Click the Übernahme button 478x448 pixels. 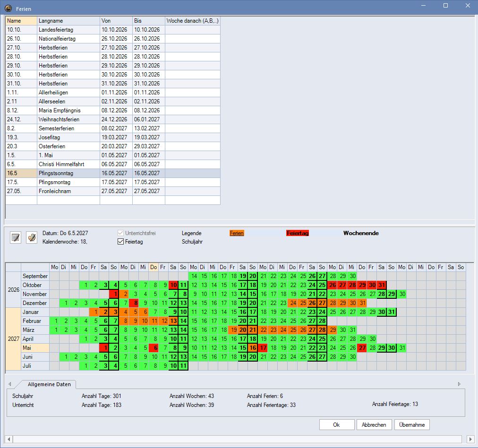(x=412, y=424)
